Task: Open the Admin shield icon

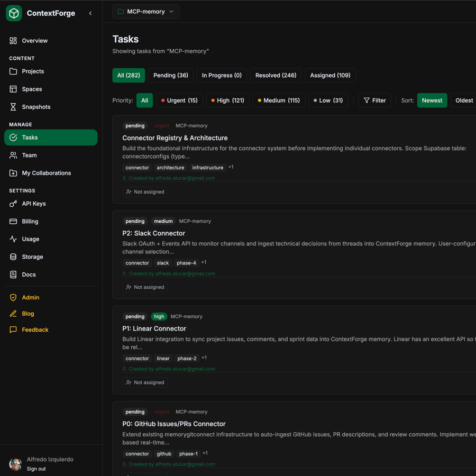Action: click(13, 297)
